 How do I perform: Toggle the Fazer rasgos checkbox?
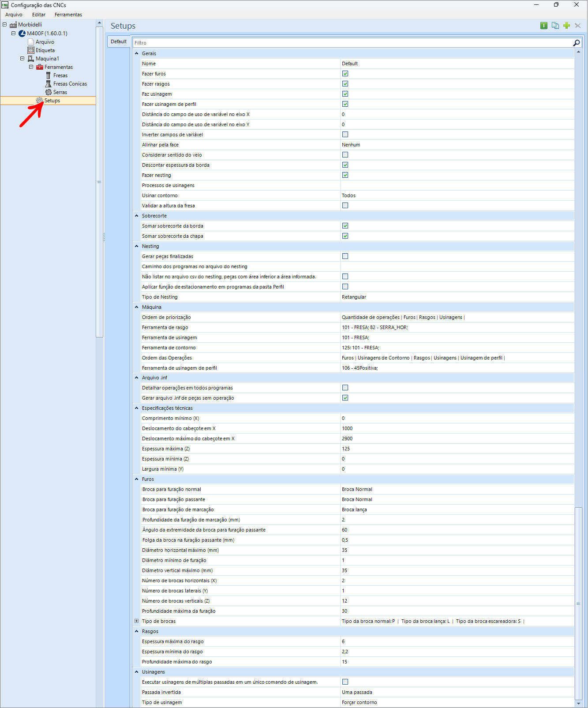(345, 84)
